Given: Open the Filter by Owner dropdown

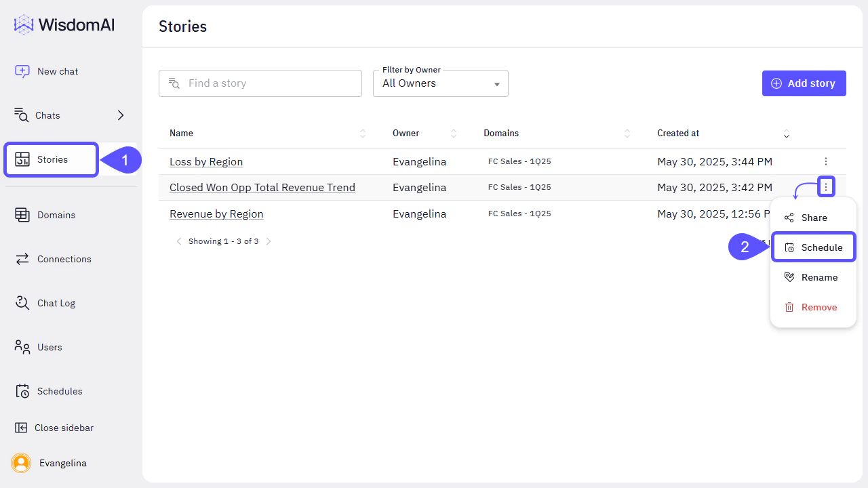Looking at the screenshot, I should click(x=440, y=83).
